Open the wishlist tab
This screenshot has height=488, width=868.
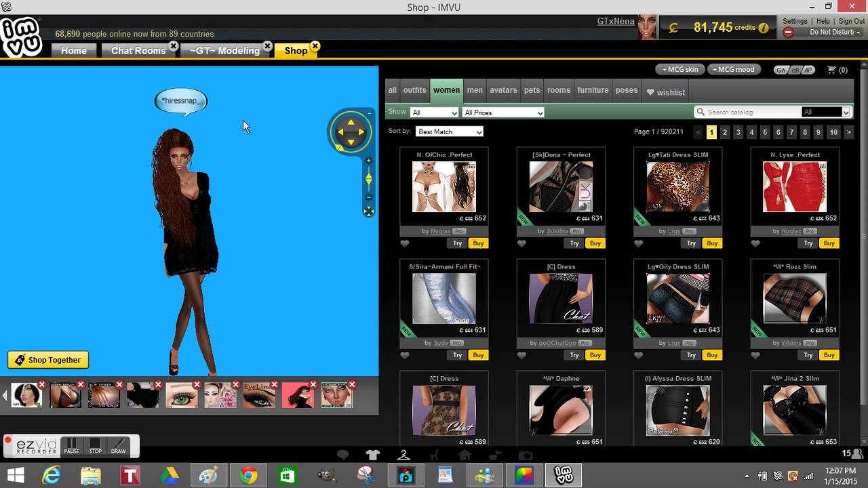[665, 92]
